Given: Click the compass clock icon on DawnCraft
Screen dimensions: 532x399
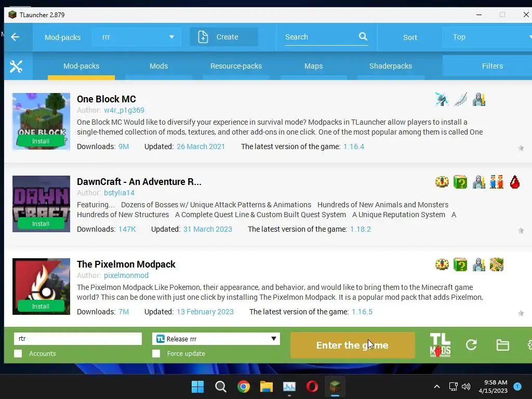Looking at the screenshot, I should point(442,182).
